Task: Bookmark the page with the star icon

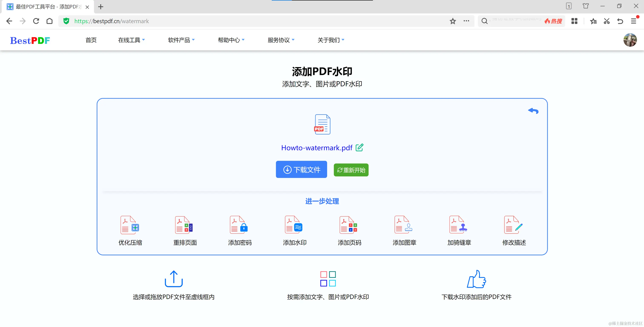Action: [x=453, y=21]
